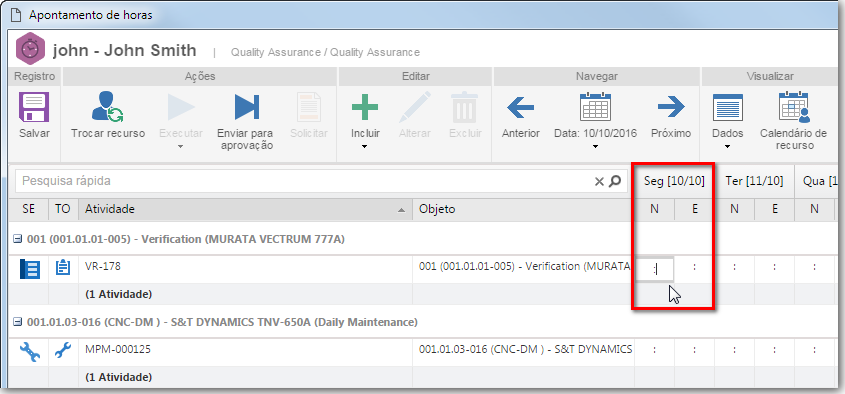Click the Excluir trash icon
This screenshot has height=394, width=845.
click(465, 107)
